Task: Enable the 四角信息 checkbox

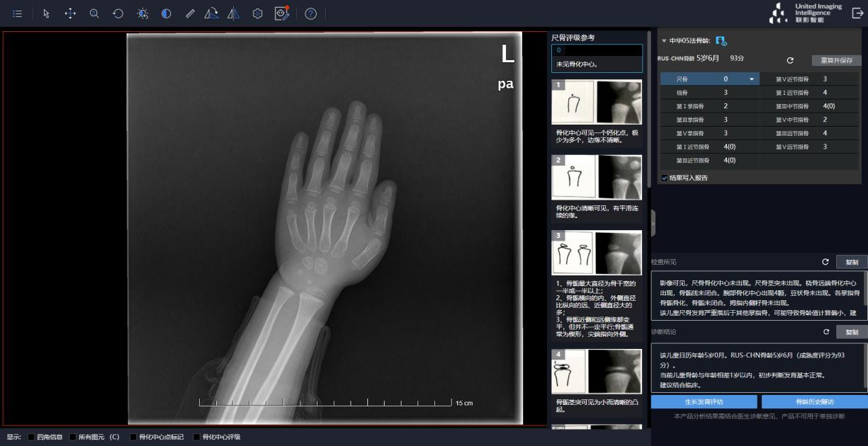Action: point(31,437)
